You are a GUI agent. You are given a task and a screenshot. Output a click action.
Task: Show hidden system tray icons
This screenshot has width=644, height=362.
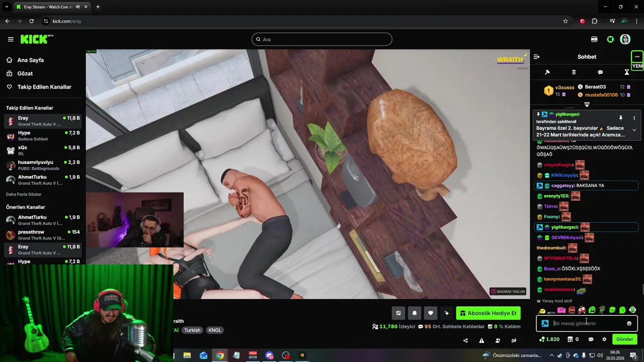coord(551,355)
